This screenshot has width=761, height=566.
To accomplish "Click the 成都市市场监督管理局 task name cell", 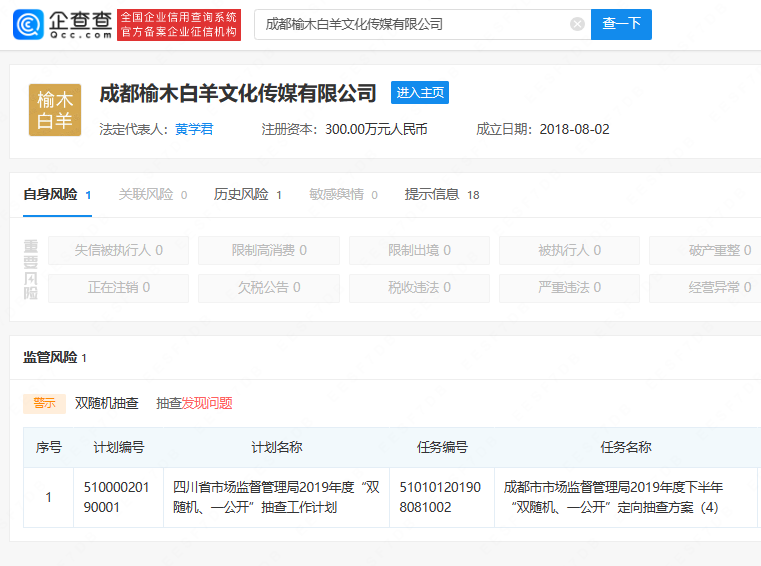I will coord(626,498).
